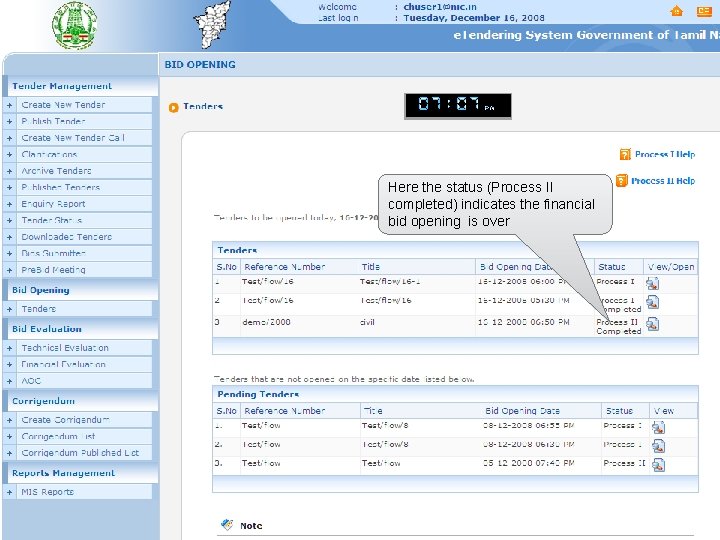Image resolution: width=720 pixels, height=540 pixels.
Task: Click the Status header in Tenders table
Action: tap(612, 267)
